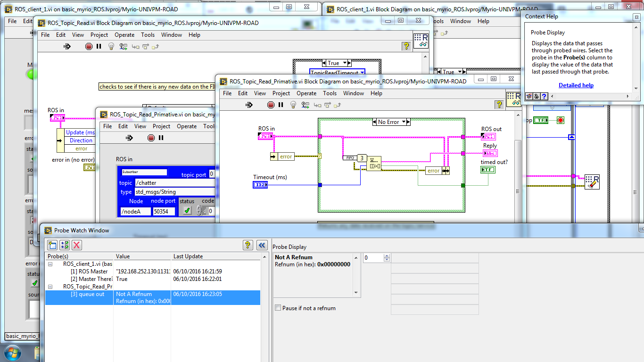Enable Pause if not a refnum checkbox

[x=278, y=308]
